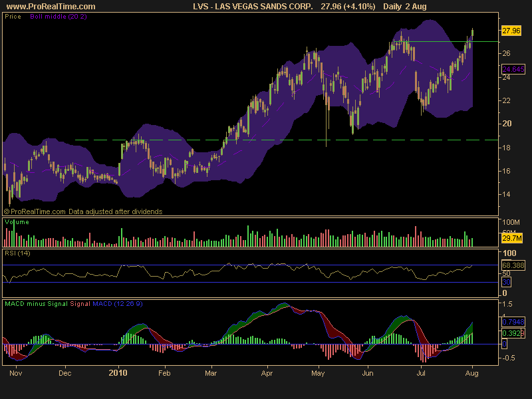Click the ProRealTime.com data adjusted copyright note

click(83, 211)
